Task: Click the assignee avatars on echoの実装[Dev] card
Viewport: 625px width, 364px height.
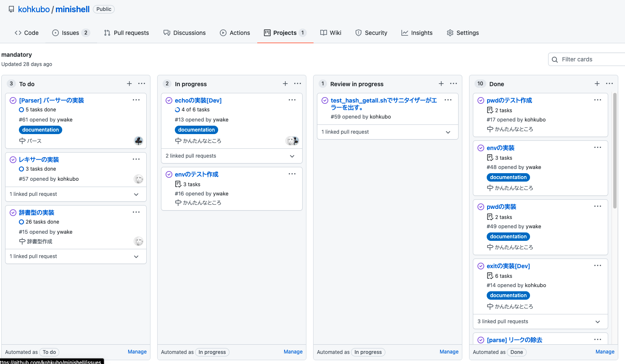Action: click(292, 141)
